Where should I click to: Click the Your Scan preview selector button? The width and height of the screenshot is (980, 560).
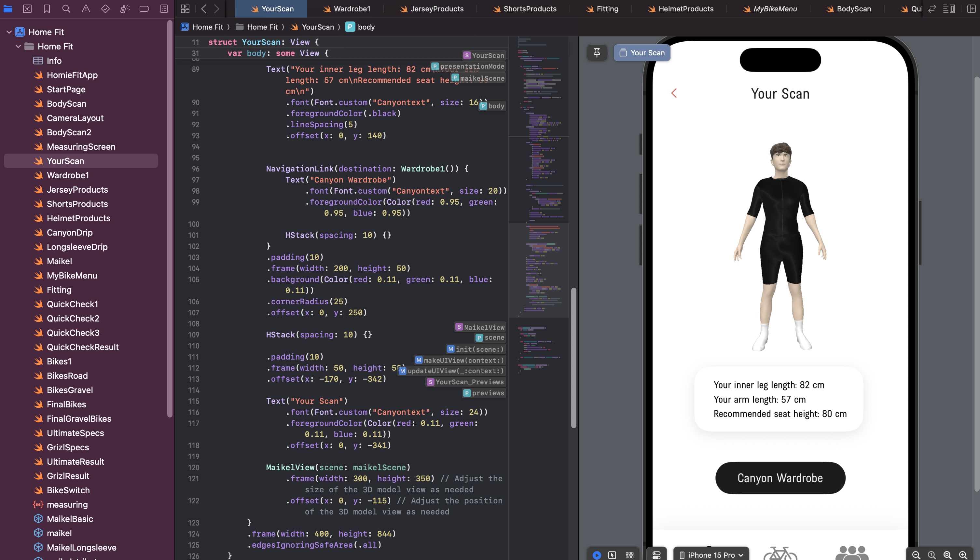[642, 53]
